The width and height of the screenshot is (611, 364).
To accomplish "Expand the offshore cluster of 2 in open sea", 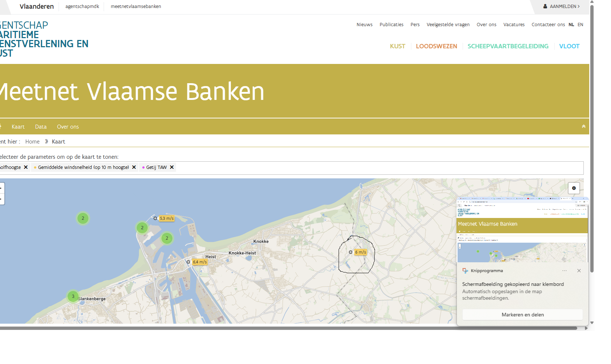I will click(83, 218).
